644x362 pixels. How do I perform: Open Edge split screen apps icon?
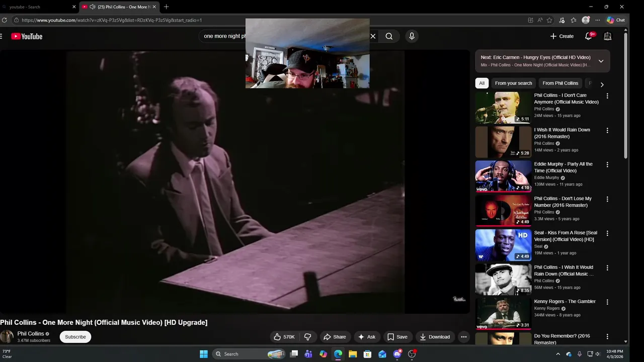tap(530, 20)
